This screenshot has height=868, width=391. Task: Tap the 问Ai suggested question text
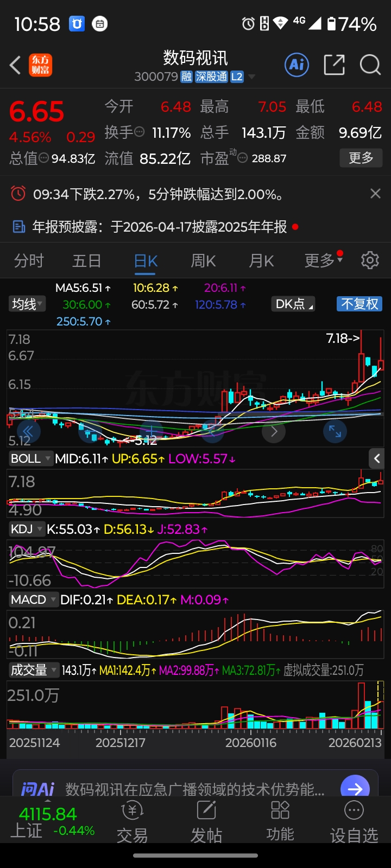[195, 789]
